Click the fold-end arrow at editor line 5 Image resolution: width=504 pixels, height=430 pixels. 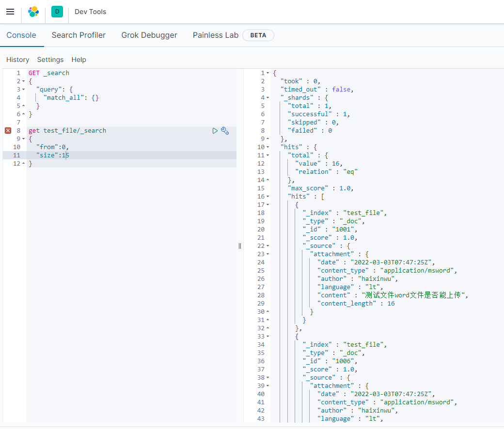click(x=23, y=106)
